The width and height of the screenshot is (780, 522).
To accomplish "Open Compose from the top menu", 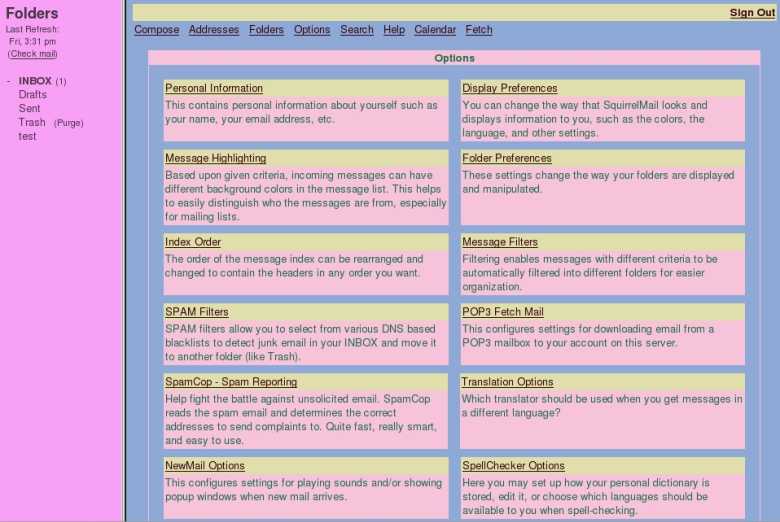I will (156, 30).
